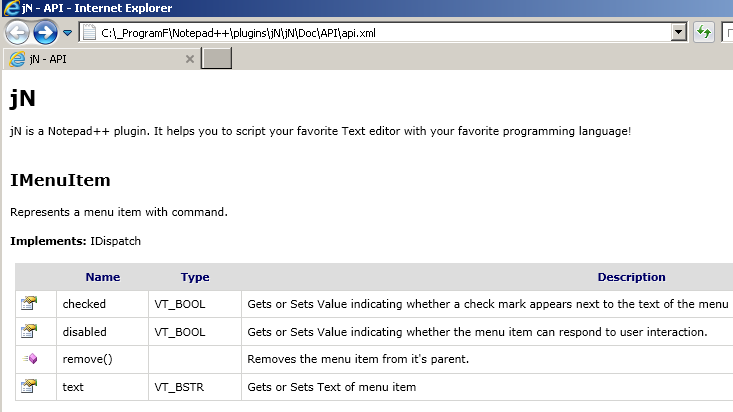Open a new blank tab
Screen dimensions: 733x412
tap(216, 58)
